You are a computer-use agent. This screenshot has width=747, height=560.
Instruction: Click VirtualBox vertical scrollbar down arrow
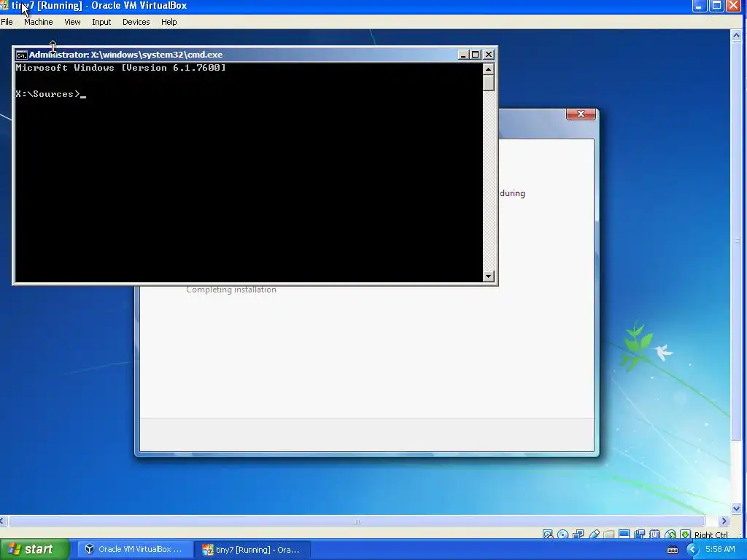tap(737, 508)
